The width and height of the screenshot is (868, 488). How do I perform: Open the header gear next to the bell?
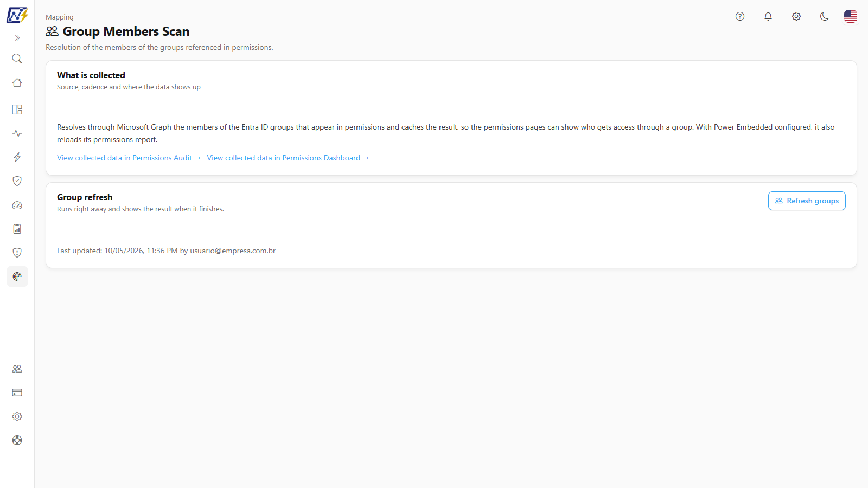(x=796, y=16)
